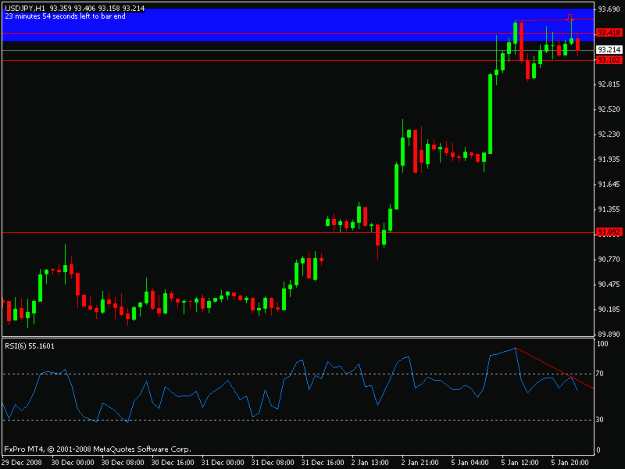The width and height of the screenshot is (625, 469).
Task: Click the red 91.092 price tag
Action: click(609, 232)
